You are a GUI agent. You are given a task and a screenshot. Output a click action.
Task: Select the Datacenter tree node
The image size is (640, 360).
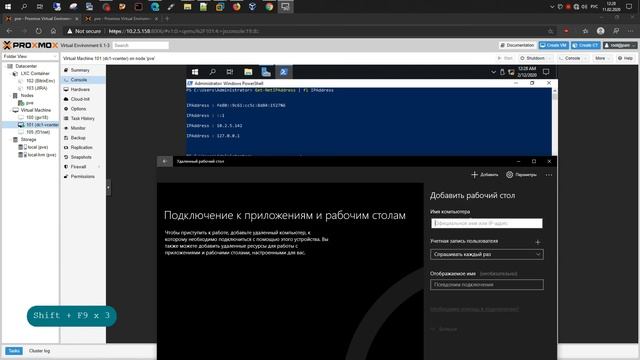[26, 66]
